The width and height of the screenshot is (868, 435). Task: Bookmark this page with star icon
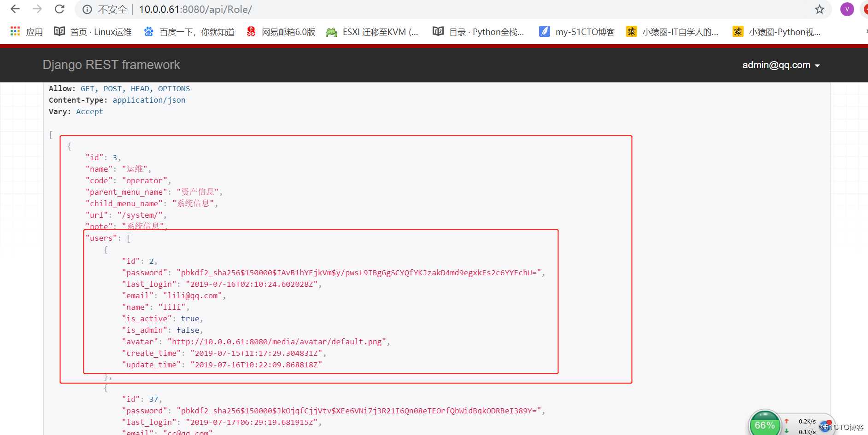coord(819,9)
